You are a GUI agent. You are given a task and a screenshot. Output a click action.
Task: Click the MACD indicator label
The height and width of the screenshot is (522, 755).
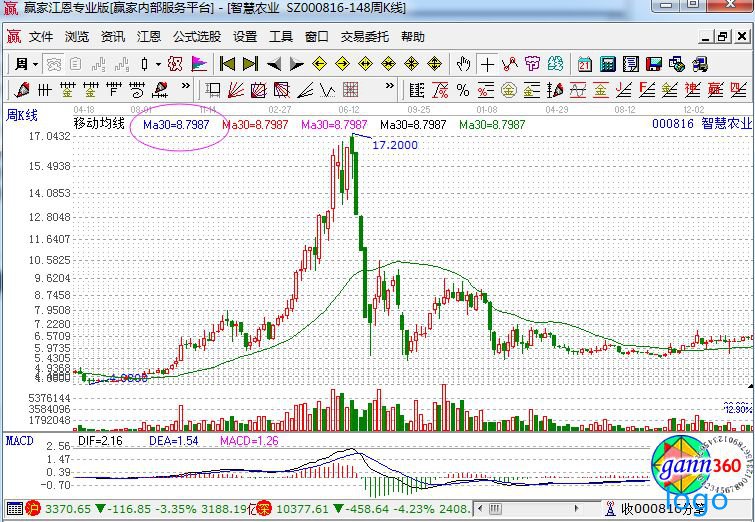point(19,440)
